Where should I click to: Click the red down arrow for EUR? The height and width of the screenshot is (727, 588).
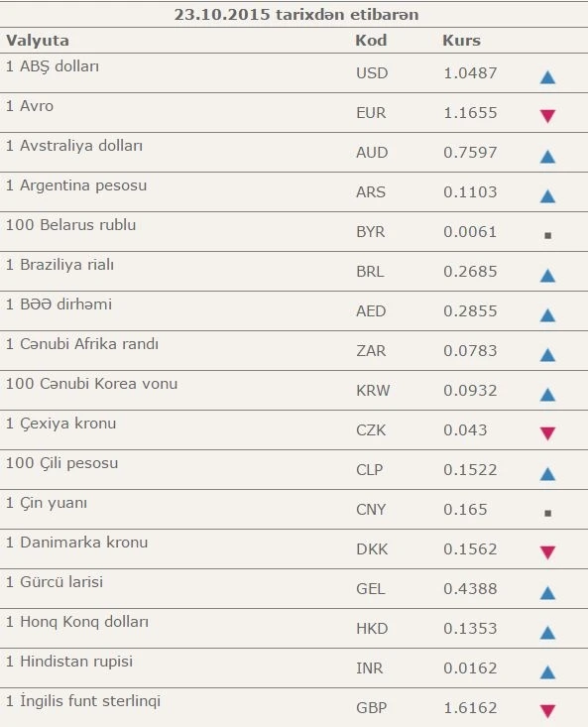pos(547,116)
